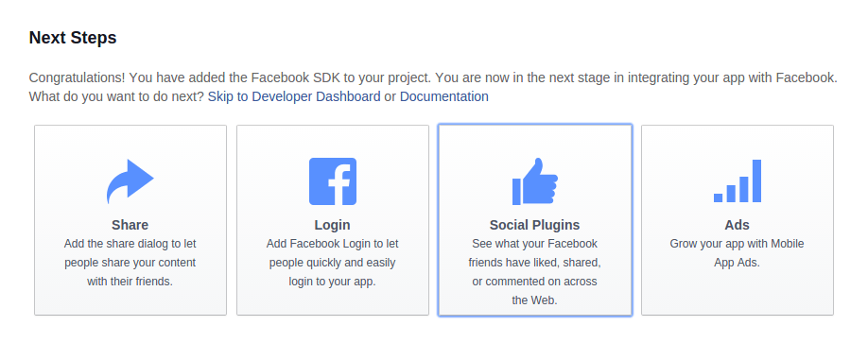Click the Social Plugins description text
Screen dimensions: 868x343
pos(535,271)
